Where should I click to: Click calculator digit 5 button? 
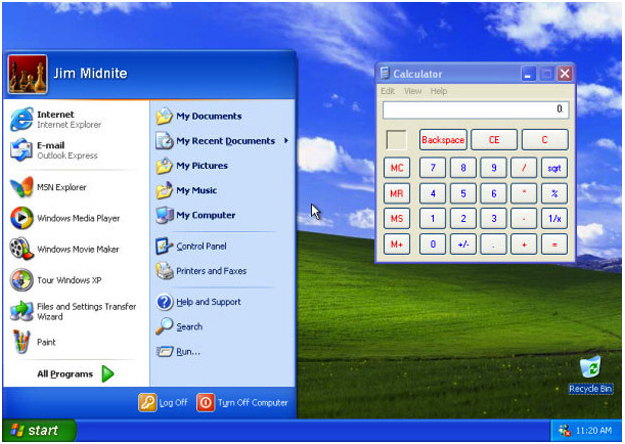pyautogui.click(x=463, y=193)
